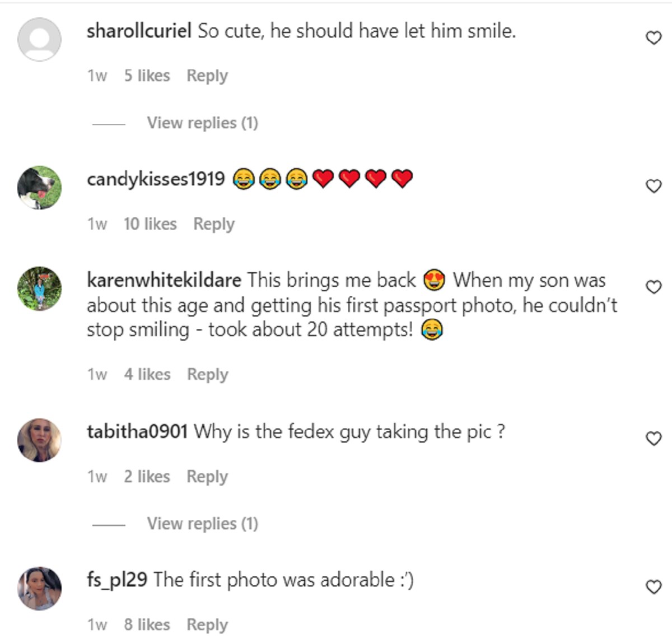Like karenwhitekildare's comment with heart

(x=654, y=287)
